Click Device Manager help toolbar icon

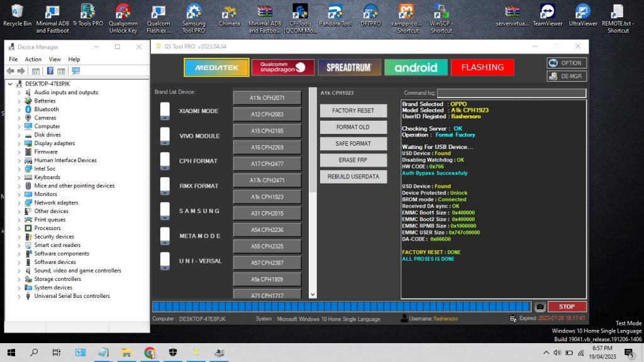pos(50,71)
